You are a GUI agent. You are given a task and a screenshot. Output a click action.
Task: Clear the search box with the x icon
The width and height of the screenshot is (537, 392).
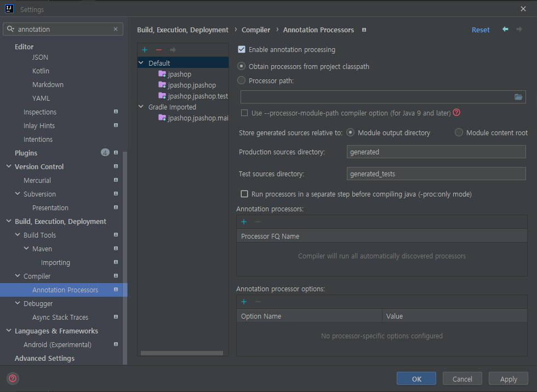pos(115,28)
